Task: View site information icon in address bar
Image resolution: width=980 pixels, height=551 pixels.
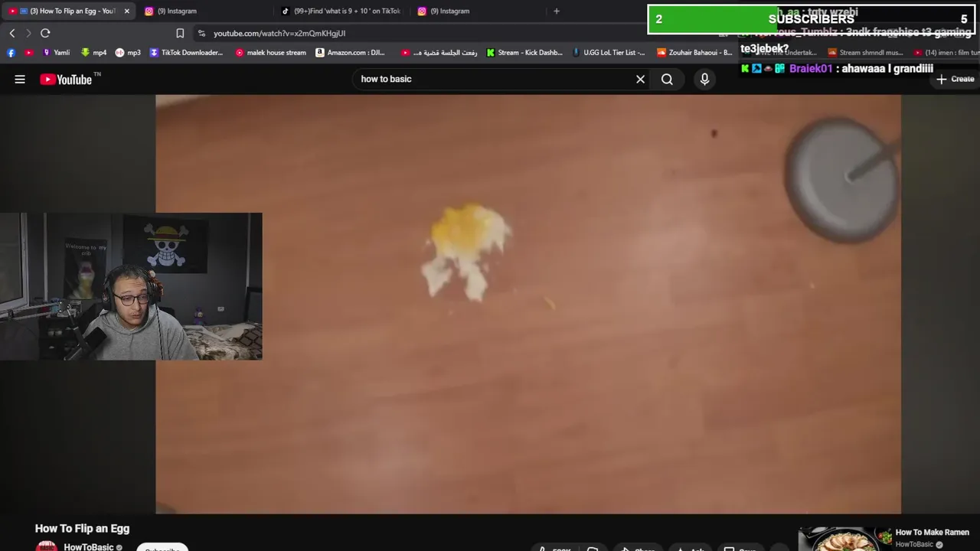Action: pyautogui.click(x=201, y=33)
